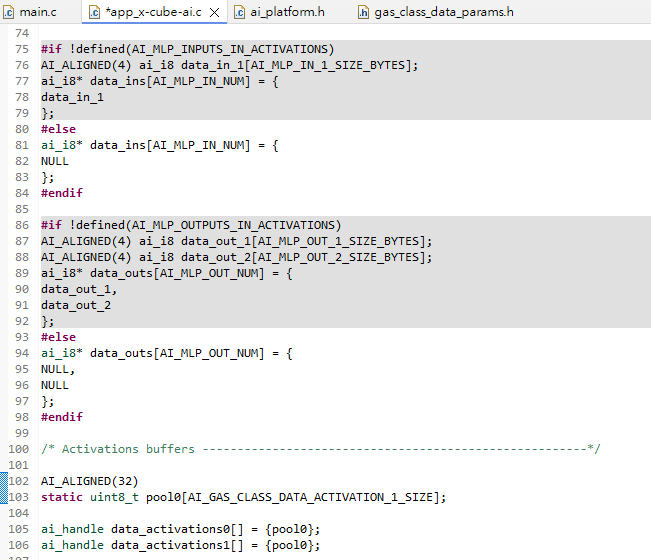The width and height of the screenshot is (651, 560).
Task: Click line number 105 in the gutter
Action: coord(19,529)
